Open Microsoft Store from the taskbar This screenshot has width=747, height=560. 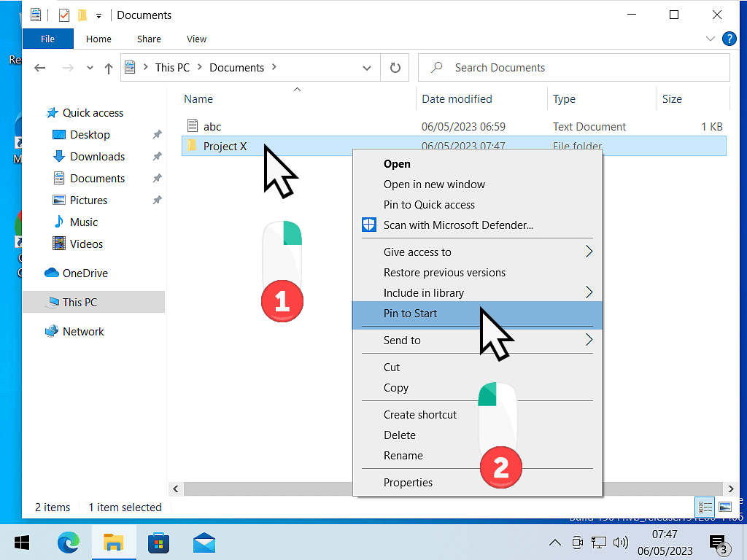158,542
